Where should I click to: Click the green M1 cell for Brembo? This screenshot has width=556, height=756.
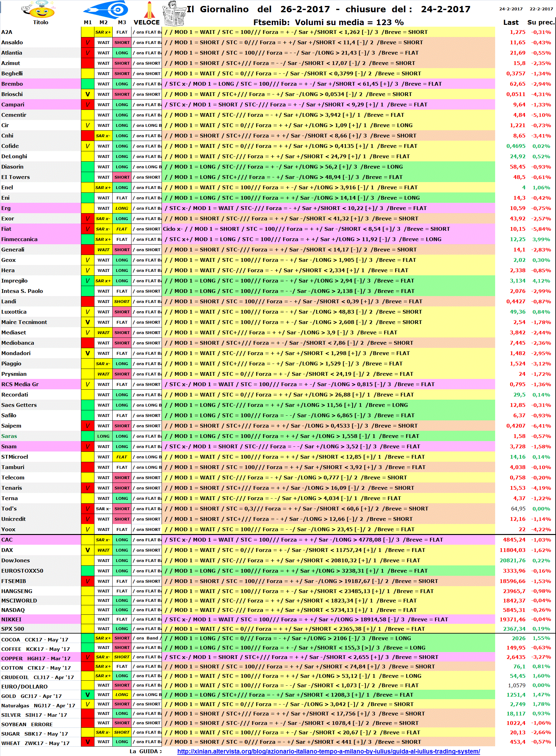tap(88, 84)
